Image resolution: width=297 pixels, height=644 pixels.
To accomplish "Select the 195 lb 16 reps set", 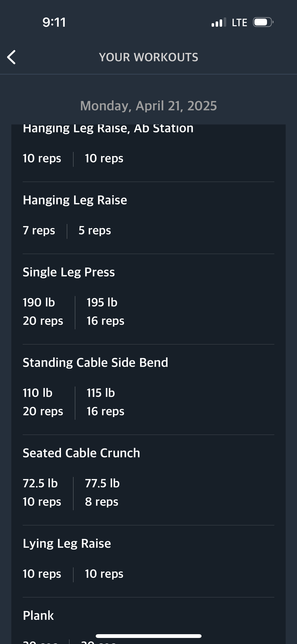I will pos(105,312).
